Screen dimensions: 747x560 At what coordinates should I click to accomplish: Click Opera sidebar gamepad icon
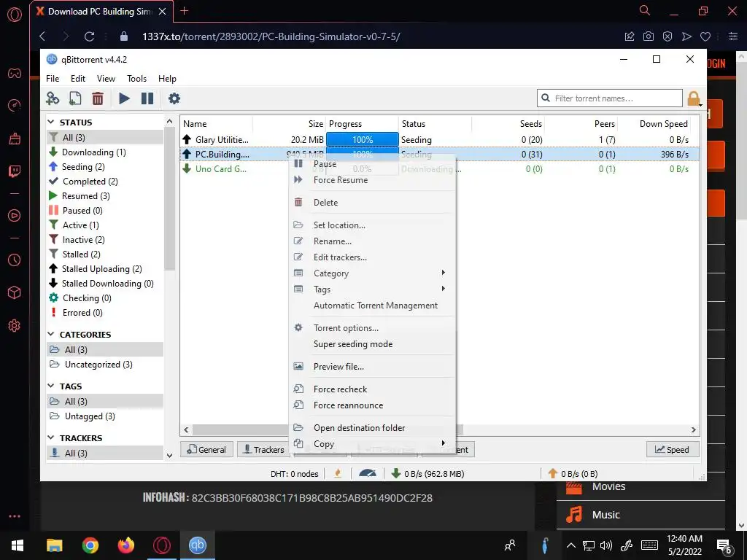tap(15, 74)
